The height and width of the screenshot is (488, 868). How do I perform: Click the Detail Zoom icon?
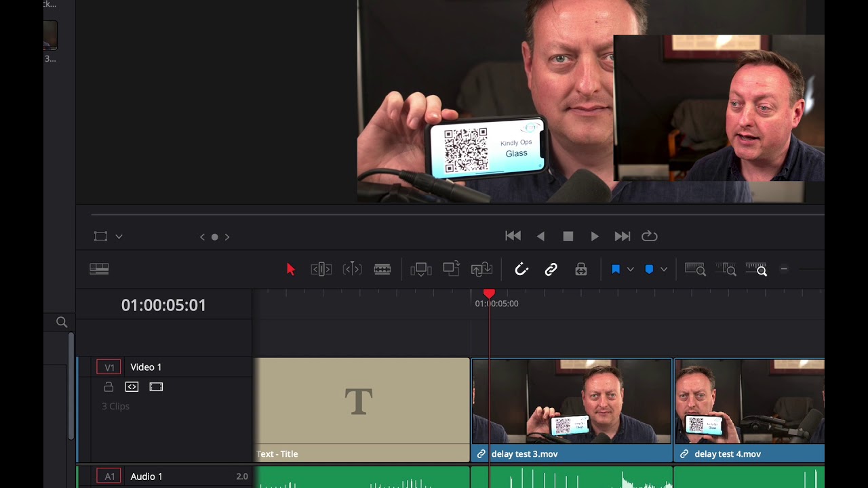726,269
